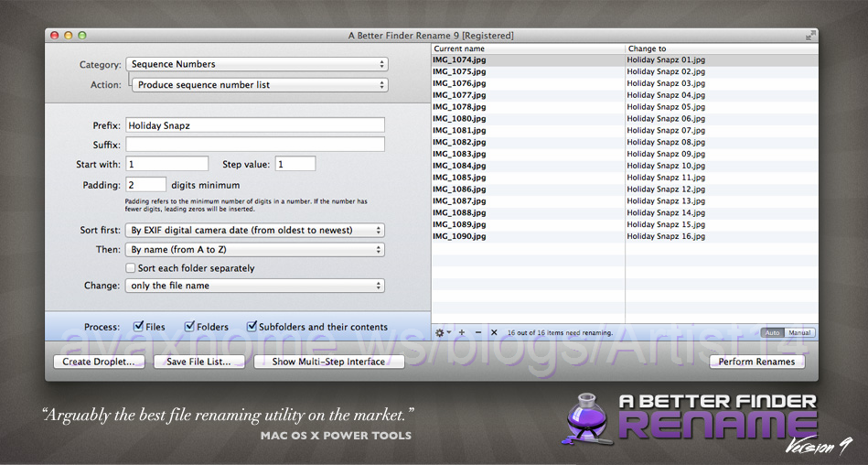Switch preview mode to Manual
The width and height of the screenshot is (868, 465).
click(x=799, y=332)
